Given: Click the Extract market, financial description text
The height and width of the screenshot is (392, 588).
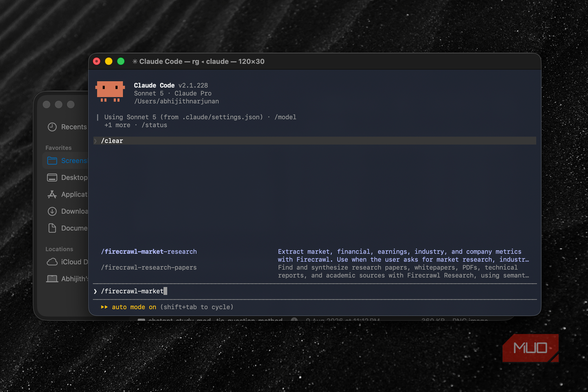Looking at the screenshot, I should coord(403,255).
